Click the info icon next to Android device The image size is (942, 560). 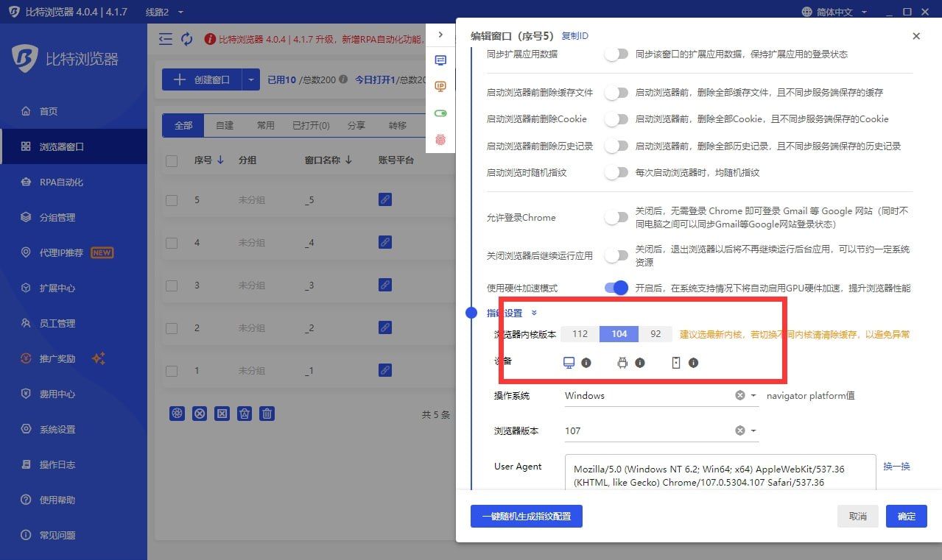pos(640,363)
